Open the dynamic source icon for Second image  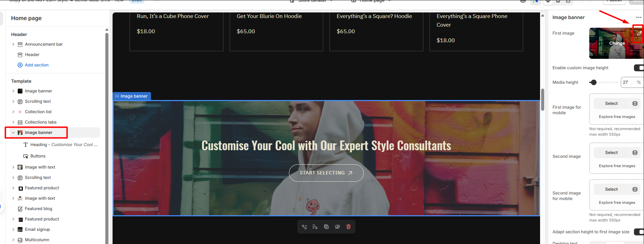(x=635, y=153)
